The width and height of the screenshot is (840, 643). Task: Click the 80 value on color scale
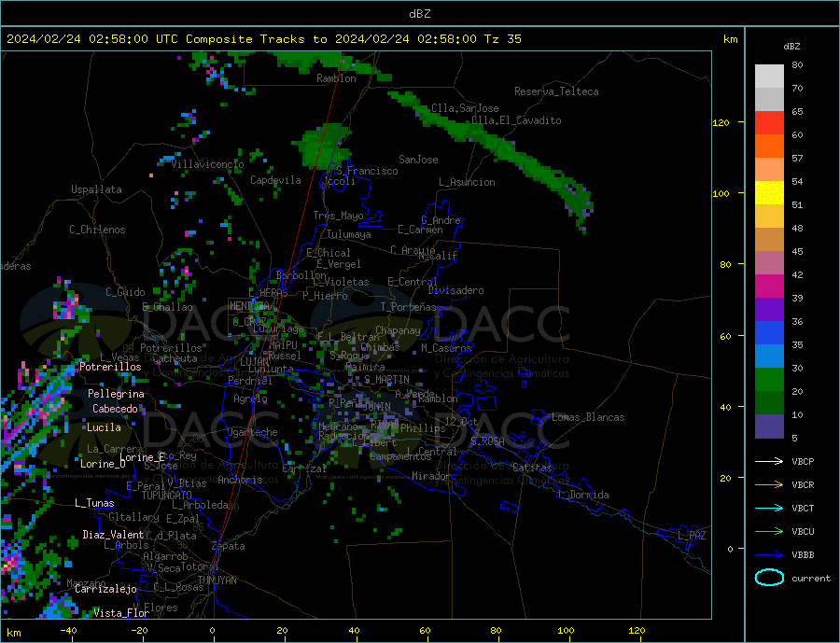click(x=797, y=64)
